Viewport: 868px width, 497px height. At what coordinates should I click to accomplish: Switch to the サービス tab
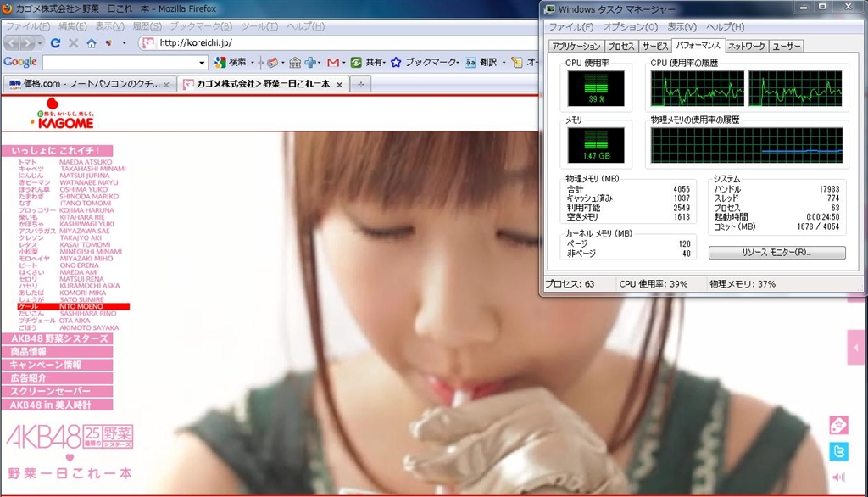655,47
